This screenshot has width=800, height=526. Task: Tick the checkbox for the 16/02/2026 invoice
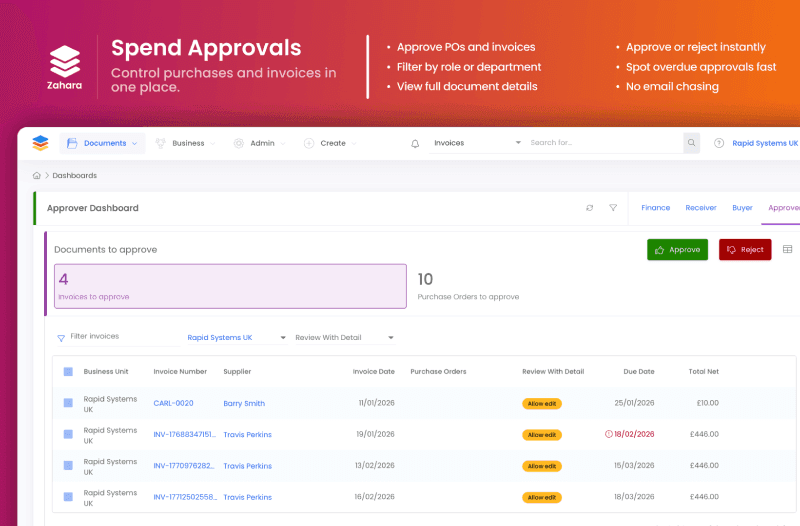tap(68, 496)
